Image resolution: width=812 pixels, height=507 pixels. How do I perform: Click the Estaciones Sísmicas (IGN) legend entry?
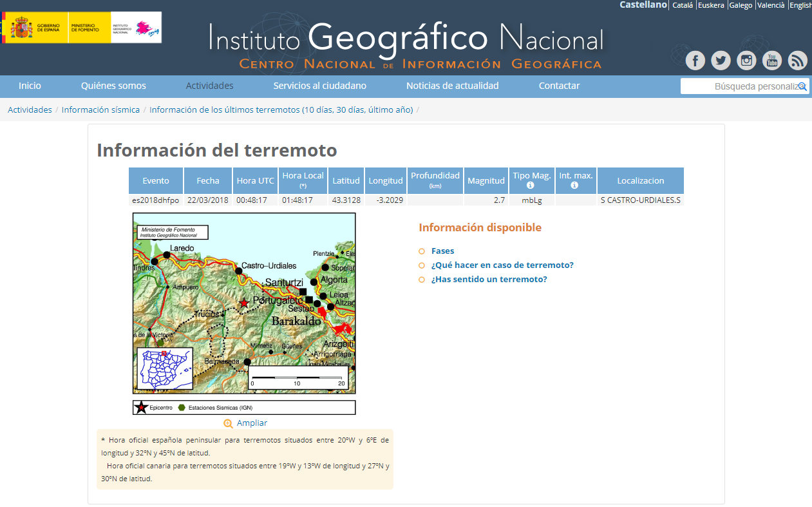click(215, 408)
